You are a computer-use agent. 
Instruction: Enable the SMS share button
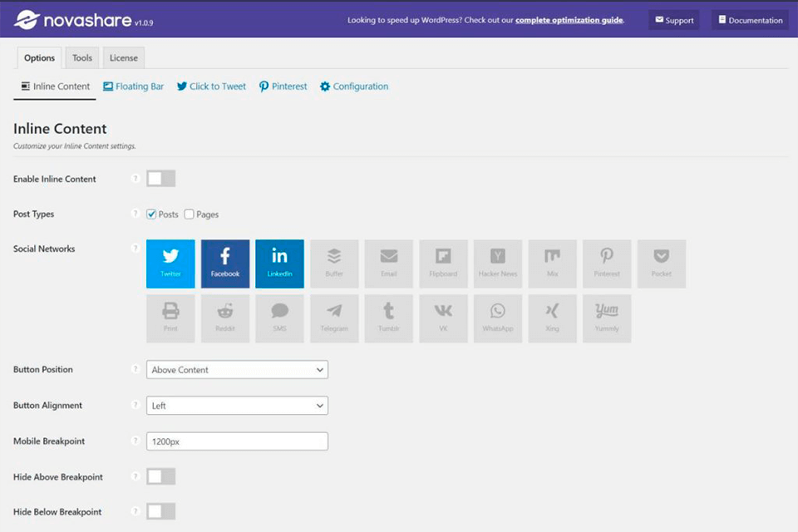tap(279, 318)
